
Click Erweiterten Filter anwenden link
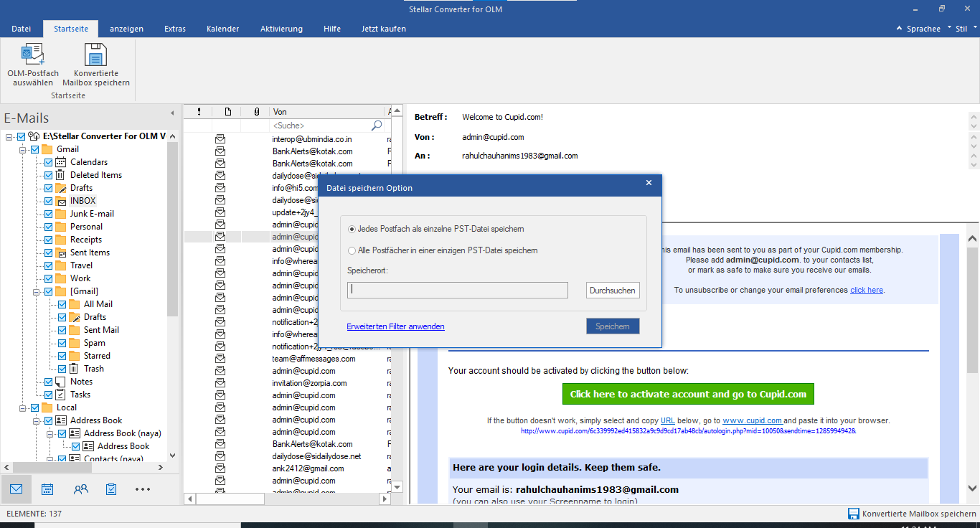click(x=395, y=326)
